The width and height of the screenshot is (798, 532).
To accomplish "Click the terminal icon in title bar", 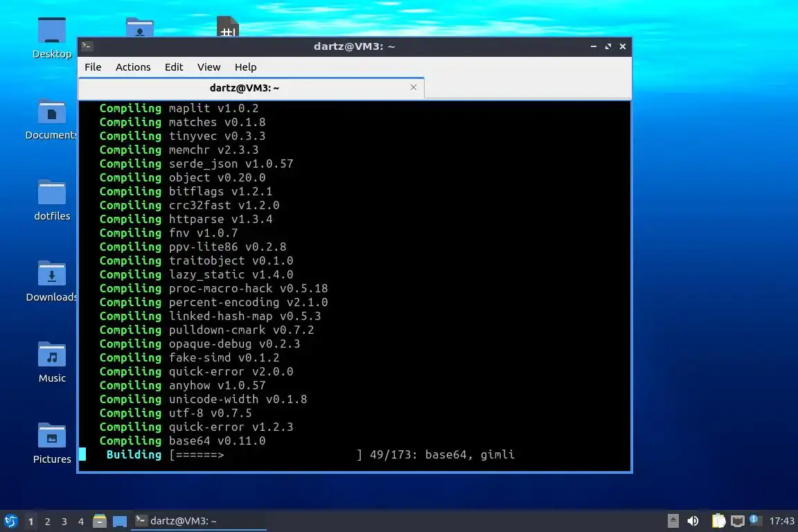I will point(87,46).
